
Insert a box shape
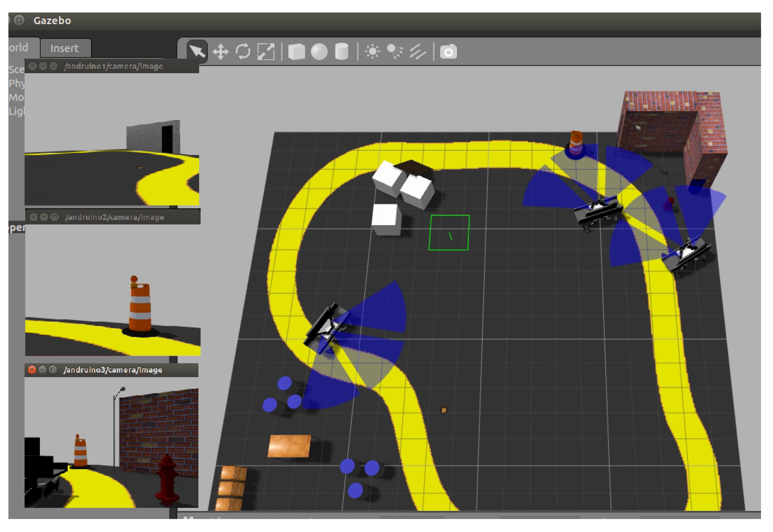(296, 52)
